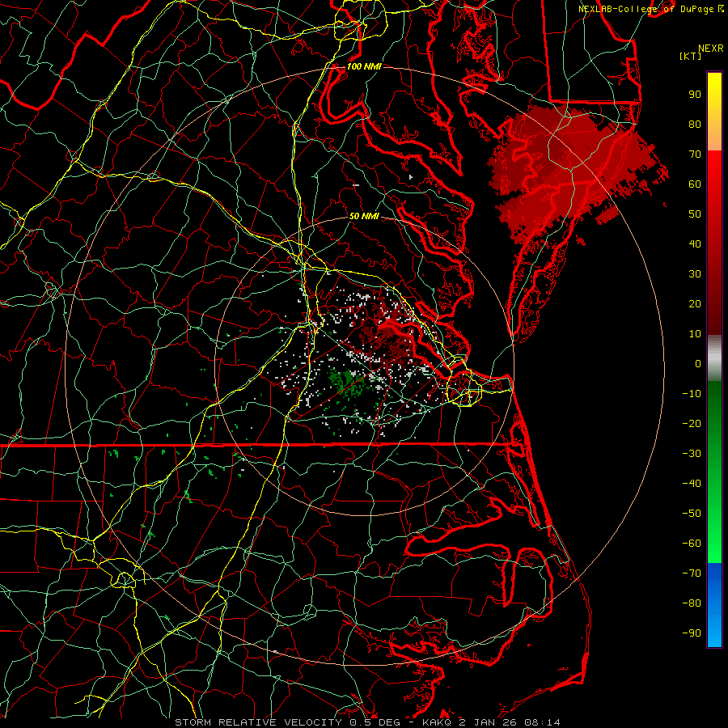The height and width of the screenshot is (728, 728).
Task: Click the 60 value on velocity scale
Action: point(695,184)
